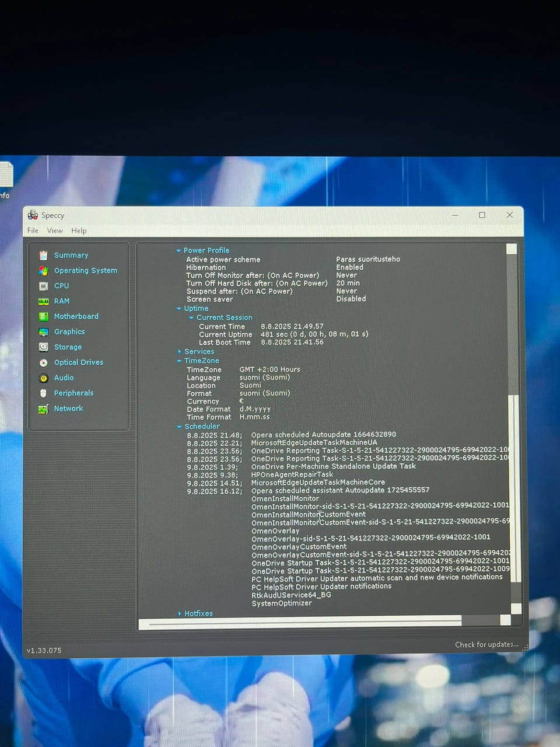Click the horizontal scrollbar thumb

click(300, 623)
